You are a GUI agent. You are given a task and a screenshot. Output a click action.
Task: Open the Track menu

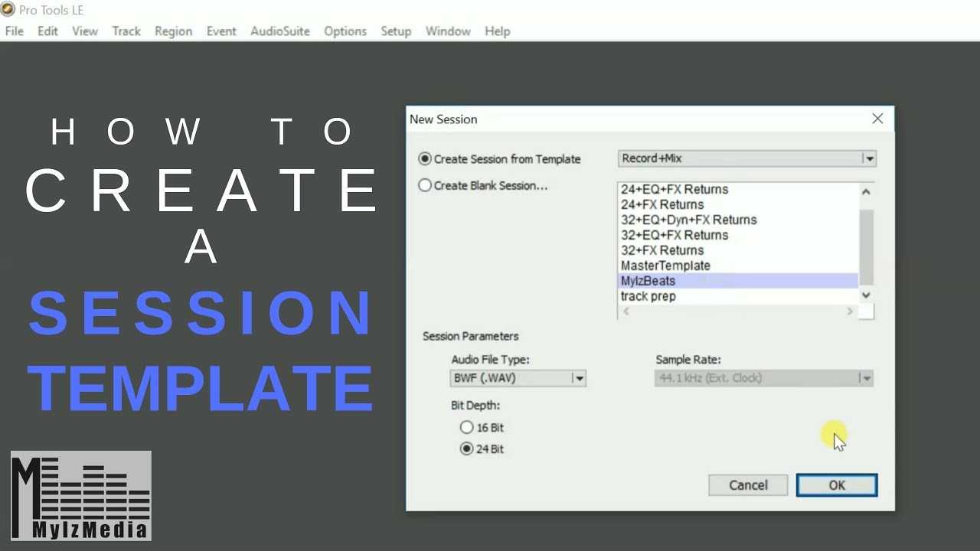(126, 31)
